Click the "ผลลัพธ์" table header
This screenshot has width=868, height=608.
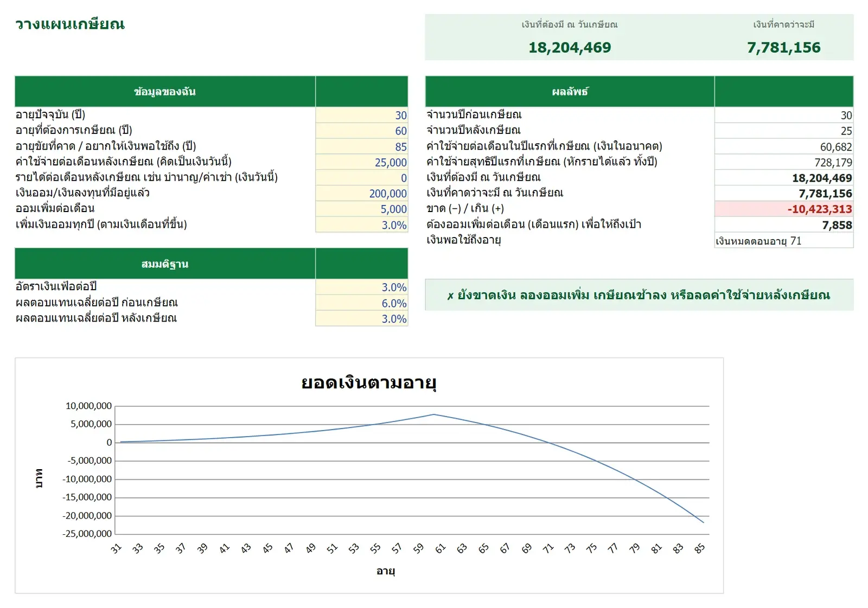point(570,92)
